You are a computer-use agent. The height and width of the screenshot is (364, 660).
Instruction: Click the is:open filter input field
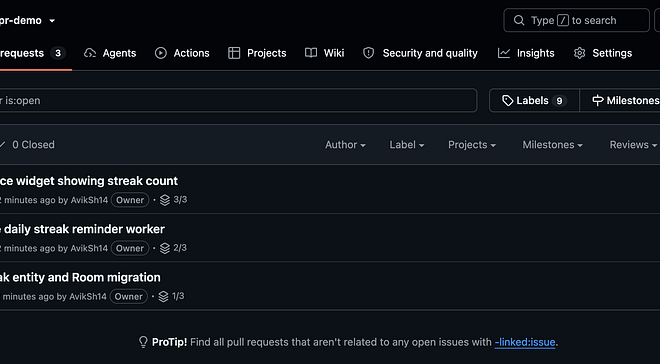[238, 101]
